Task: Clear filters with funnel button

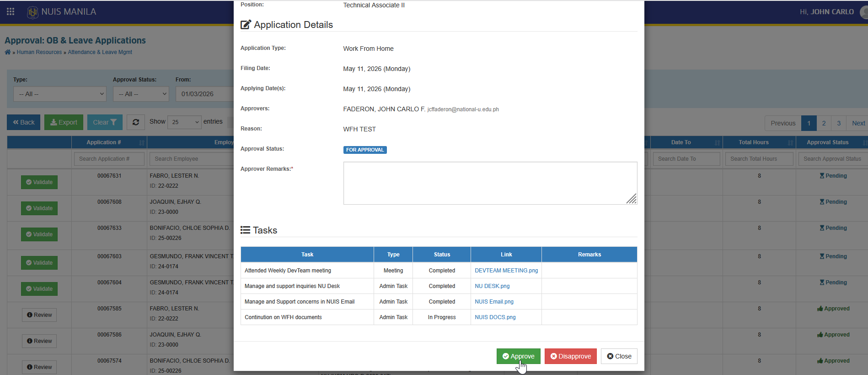Action: pos(105,122)
